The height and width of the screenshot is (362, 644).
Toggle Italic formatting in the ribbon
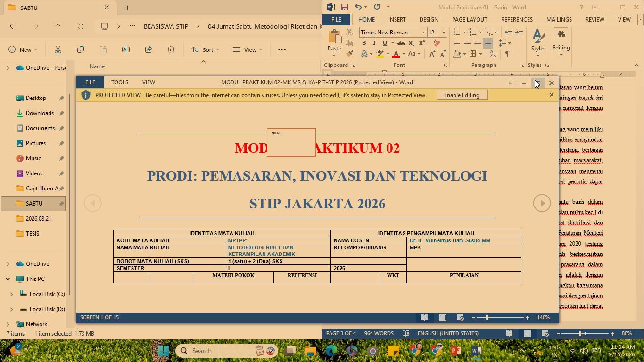point(374,43)
